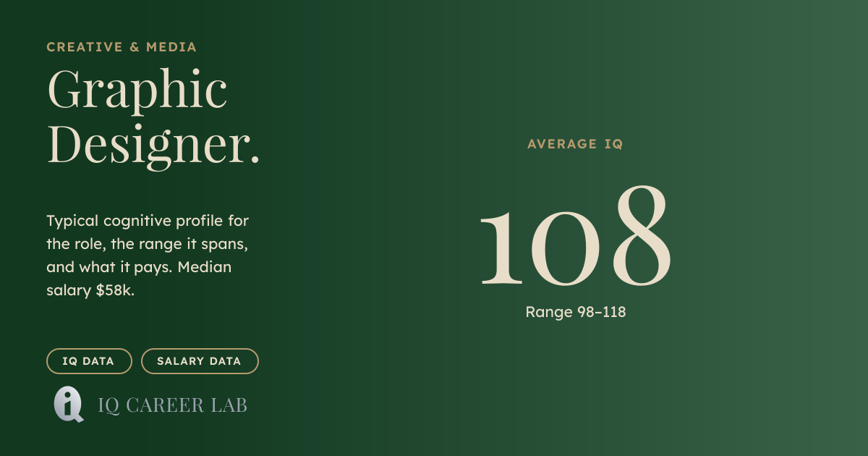Click the CREATIVE & MEDIA category label

(122, 47)
